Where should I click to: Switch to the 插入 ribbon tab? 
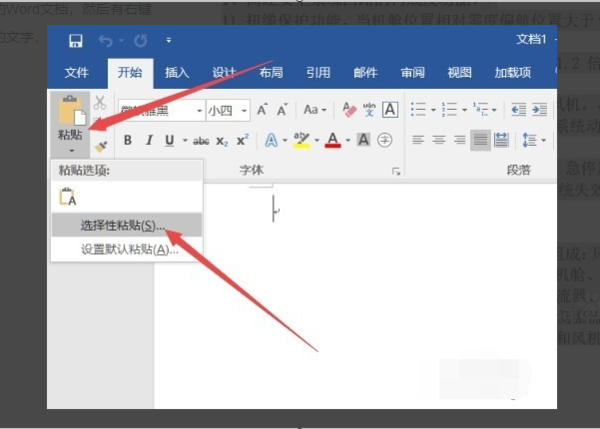(177, 72)
